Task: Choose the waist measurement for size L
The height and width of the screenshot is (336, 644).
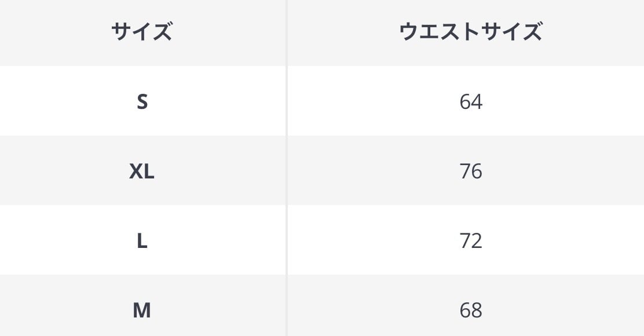Action: pos(470,241)
